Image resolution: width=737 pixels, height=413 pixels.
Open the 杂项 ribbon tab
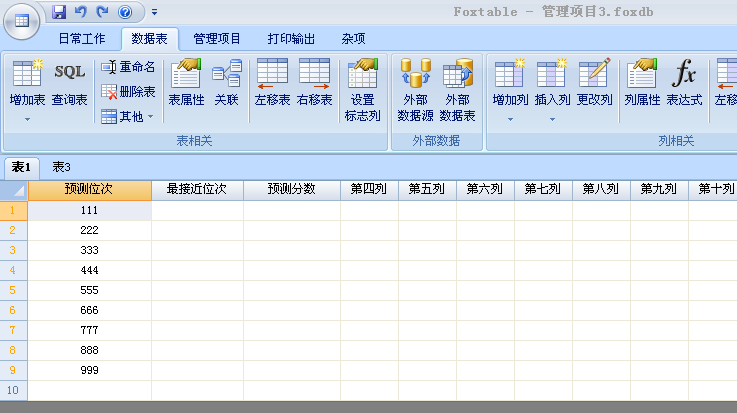tap(353, 39)
